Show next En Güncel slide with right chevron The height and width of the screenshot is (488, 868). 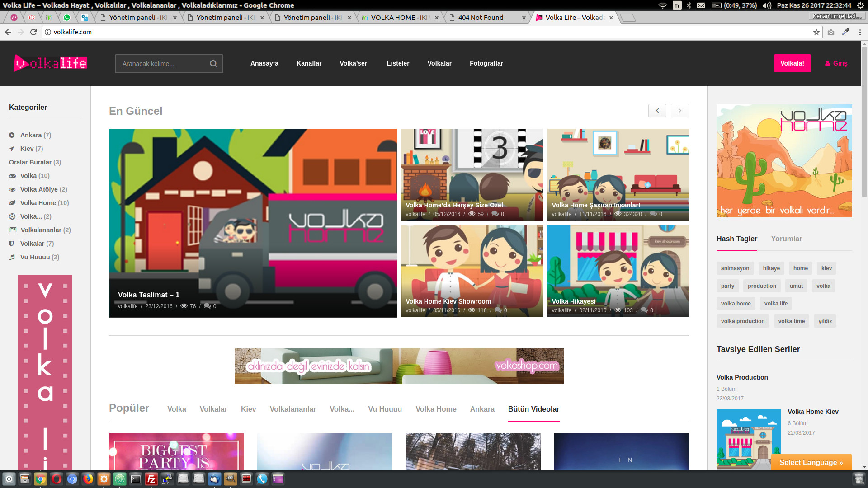click(679, 111)
